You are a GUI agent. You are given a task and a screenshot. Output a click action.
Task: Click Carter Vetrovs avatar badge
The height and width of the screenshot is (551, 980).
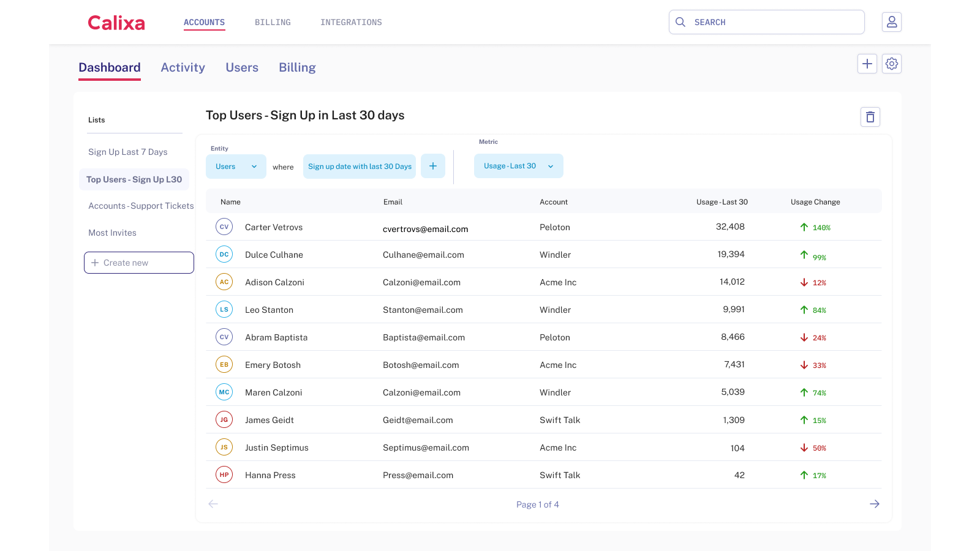pos(224,227)
